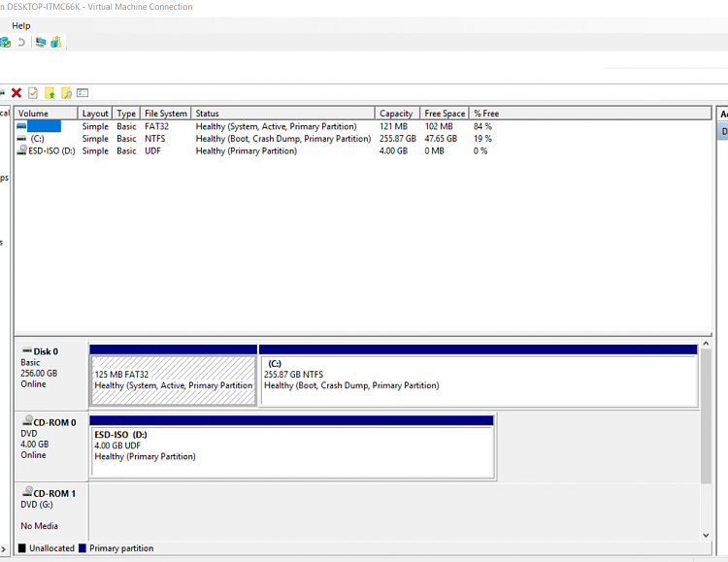The width and height of the screenshot is (728, 562).
Task: Sort by the Type column header
Action: point(126,114)
